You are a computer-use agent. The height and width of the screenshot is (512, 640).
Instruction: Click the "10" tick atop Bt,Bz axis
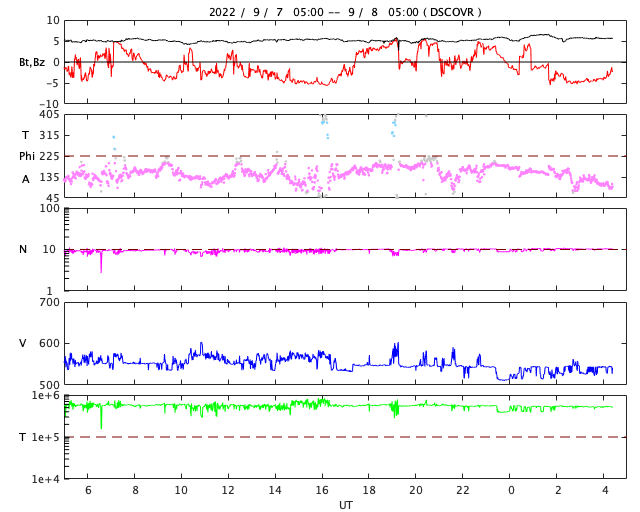pos(53,20)
